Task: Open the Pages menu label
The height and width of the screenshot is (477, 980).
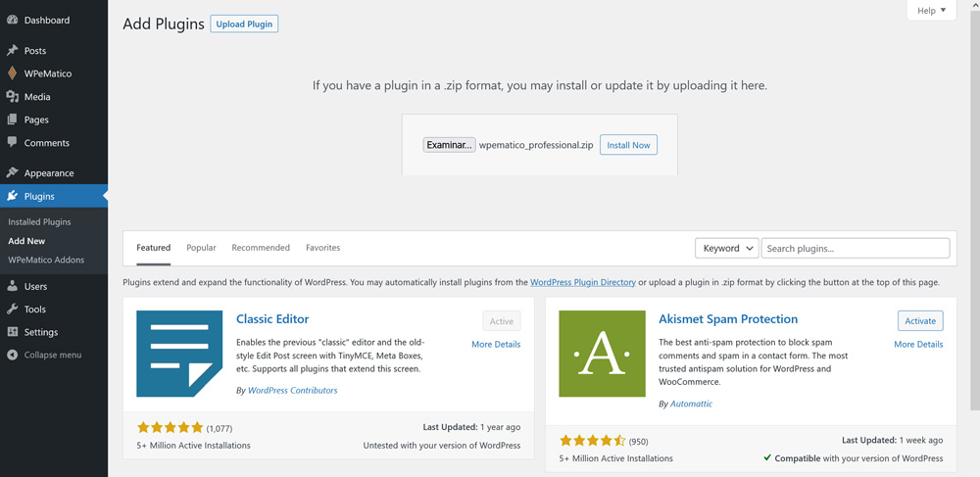Action: point(36,119)
